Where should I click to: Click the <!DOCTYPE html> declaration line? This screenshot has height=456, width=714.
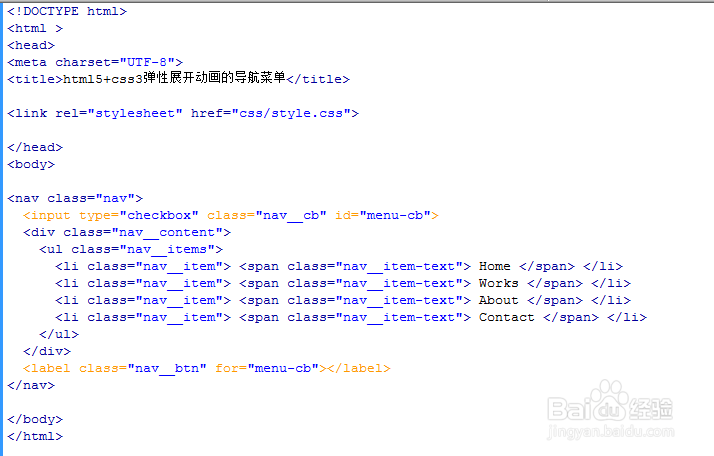pyautogui.click(x=67, y=11)
